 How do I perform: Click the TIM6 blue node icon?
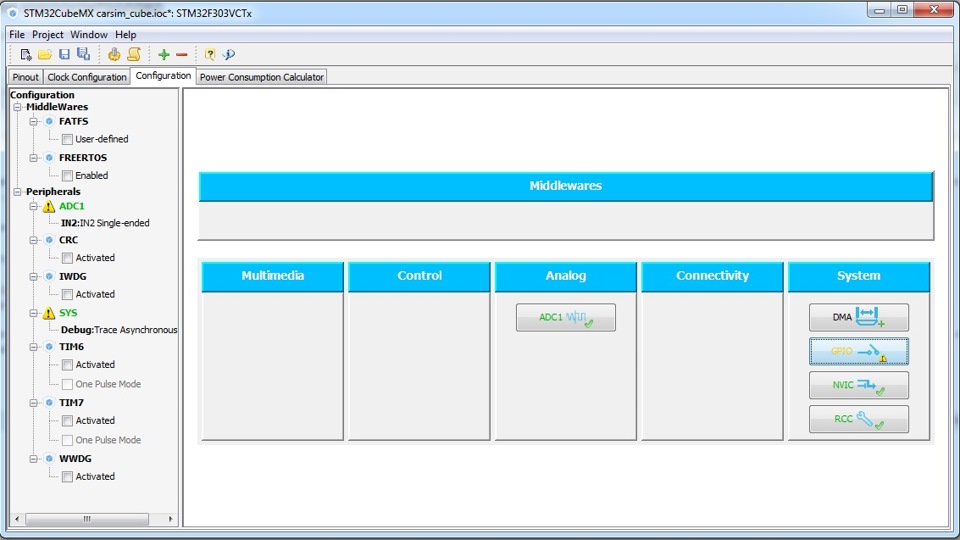click(x=49, y=347)
